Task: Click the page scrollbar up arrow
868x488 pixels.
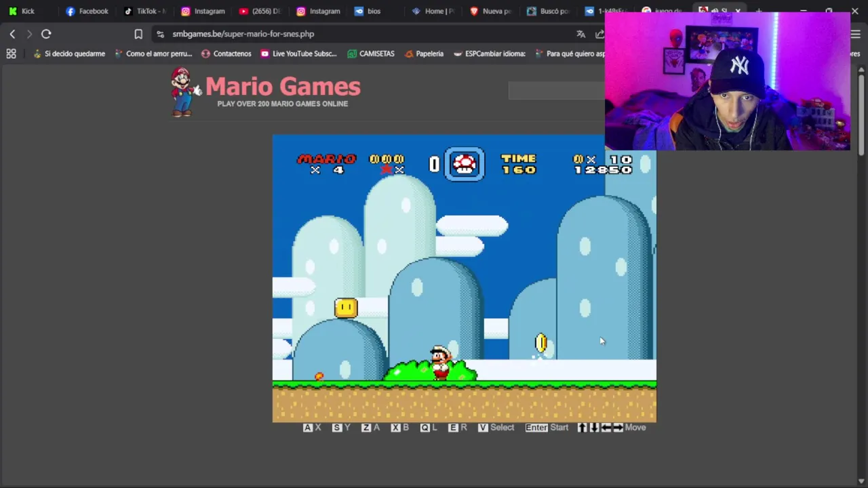Action: (x=862, y=70)
